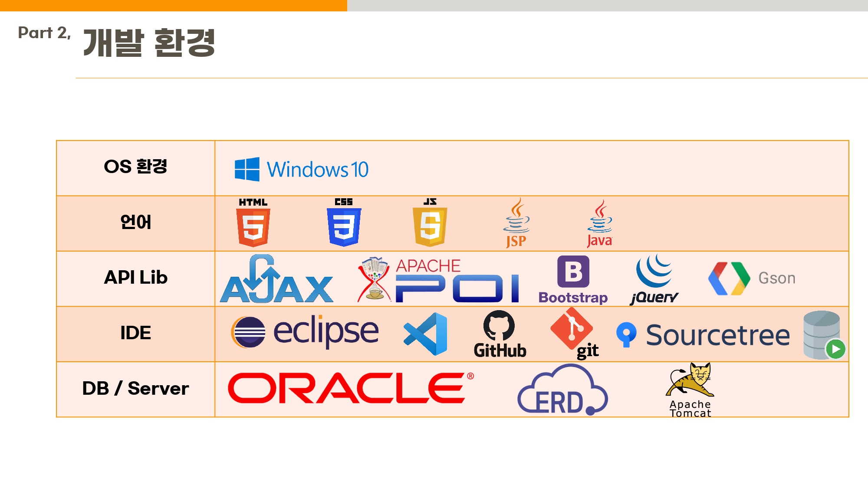The height and width of the screenshot is (488, 868).
Task: Click the Sourcetree logo
Action: (x=703, y=335)
